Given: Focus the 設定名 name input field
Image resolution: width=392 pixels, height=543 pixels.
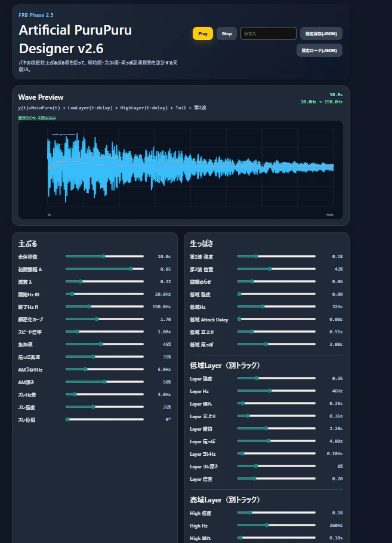Looking at the screenshot, I should 268,33.
